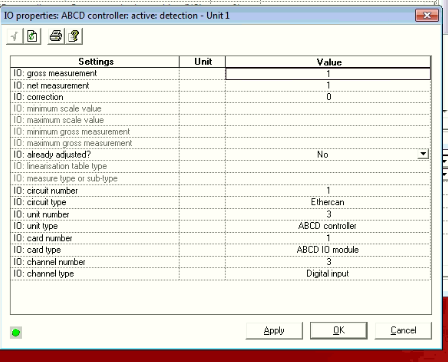This screenshot has height=362, width=448.
Task: Select 'IO: channel type' row label
Action: pyautogui.click(x=44, y=274)
